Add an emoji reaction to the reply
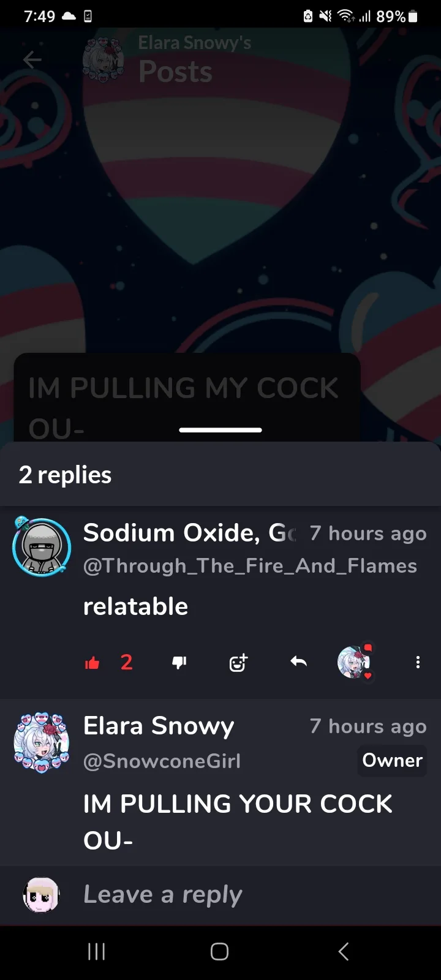Screen dimensions: 441x980 coord(238,662)
